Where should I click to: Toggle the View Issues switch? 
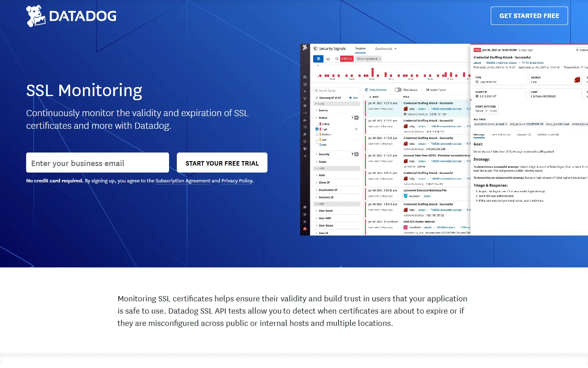(x=398, y=90)
